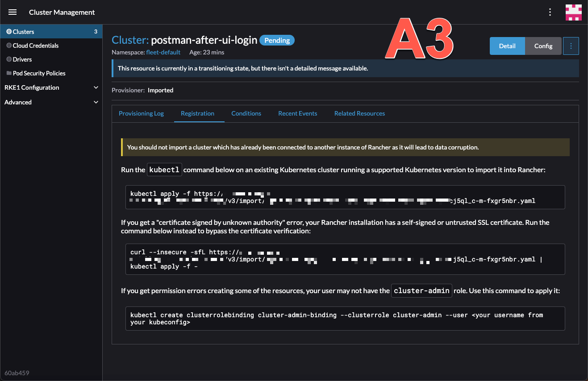588x381 pixels.
Task: View the Provisioning Log tab
Action: [141, 113]
